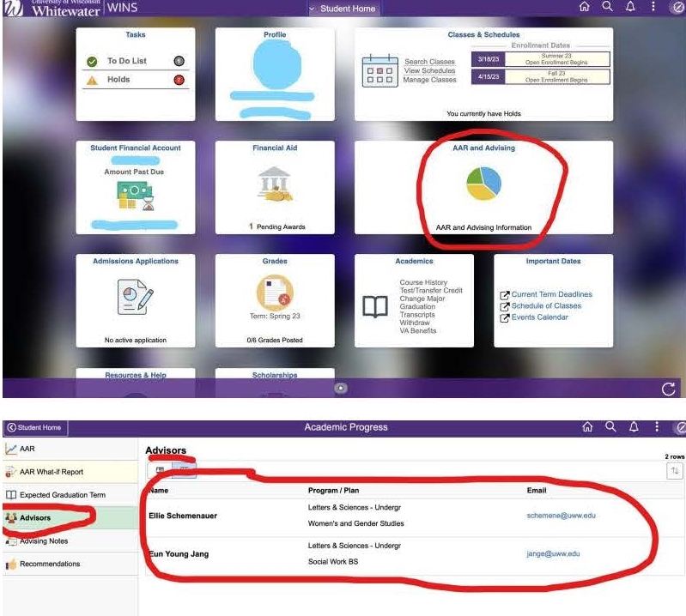Viewport: 686px width, 616px height.
Task: Click refresh icon on bottom purple bar
Action: coord(668,389)
